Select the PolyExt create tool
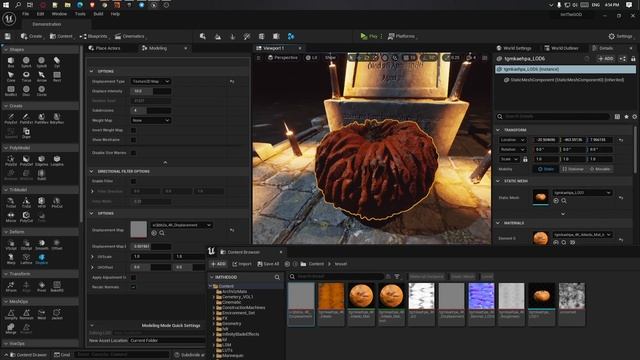The width and height of the screenshot is (640, 360). coord(11,119)
